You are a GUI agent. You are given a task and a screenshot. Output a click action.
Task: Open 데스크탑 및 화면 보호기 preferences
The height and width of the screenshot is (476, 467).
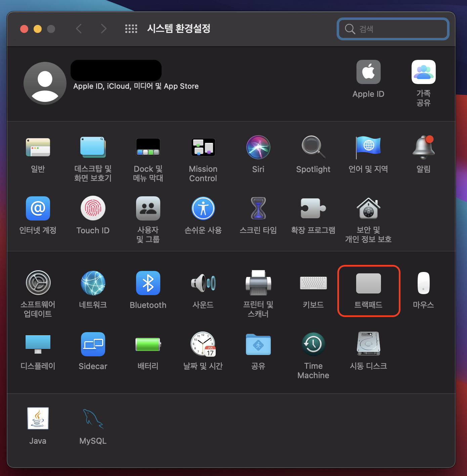[93, 147]
